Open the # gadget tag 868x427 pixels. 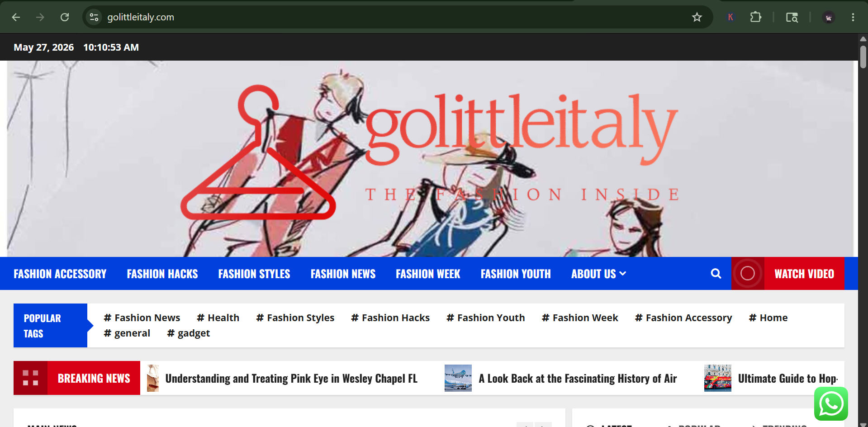pos(189,333)
